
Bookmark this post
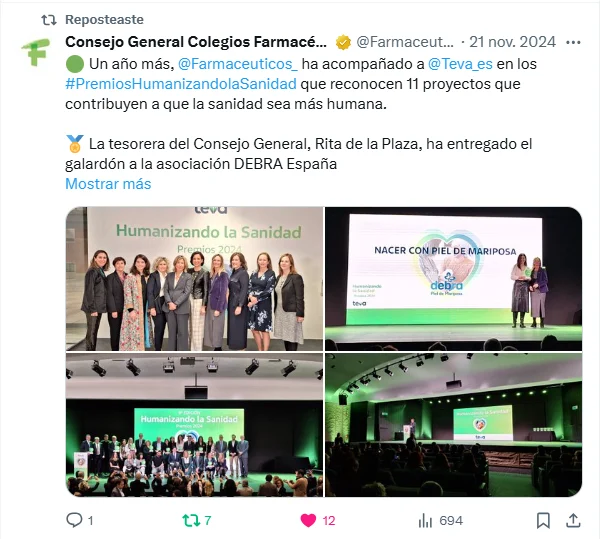[543, 520]
